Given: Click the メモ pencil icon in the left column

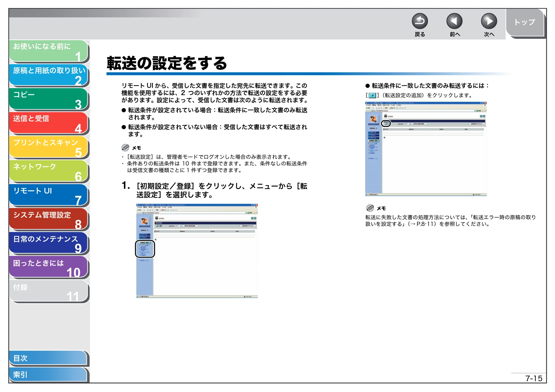Looking at the screenshot, I should point(125,147).
